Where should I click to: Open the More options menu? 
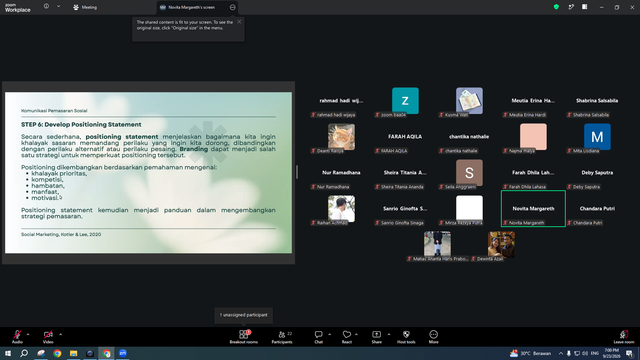[x=433, y=337]
